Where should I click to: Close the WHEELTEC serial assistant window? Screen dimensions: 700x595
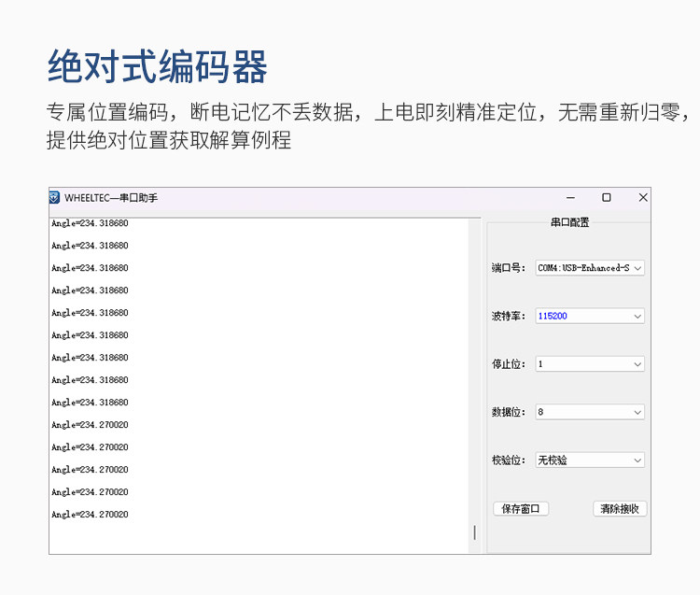643,197
